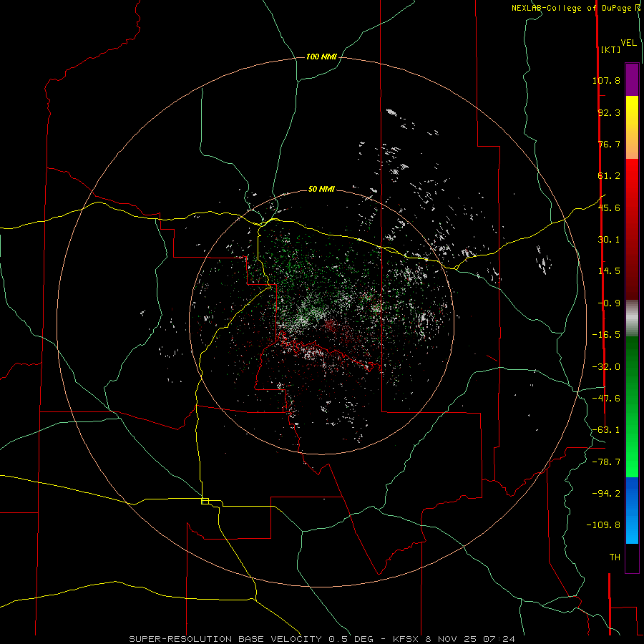This screenshot has height=644, width=644.
Task: Select the -78.7 velocity scale value
Action: 606,462
